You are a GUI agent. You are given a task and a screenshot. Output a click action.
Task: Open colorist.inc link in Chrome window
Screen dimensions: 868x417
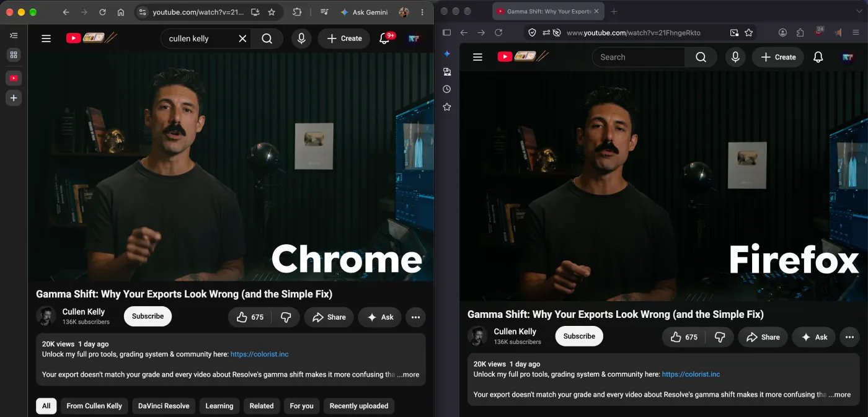pos(259,354)
